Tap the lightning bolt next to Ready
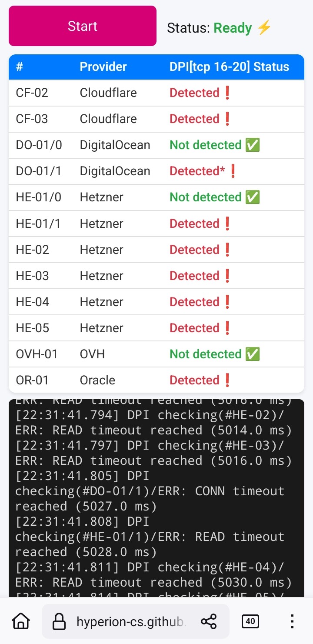 (264, 28)
